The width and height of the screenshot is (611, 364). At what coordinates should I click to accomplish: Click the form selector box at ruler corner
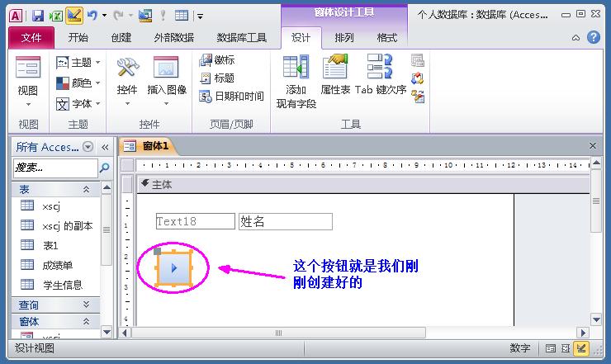(x=127, y=165)
